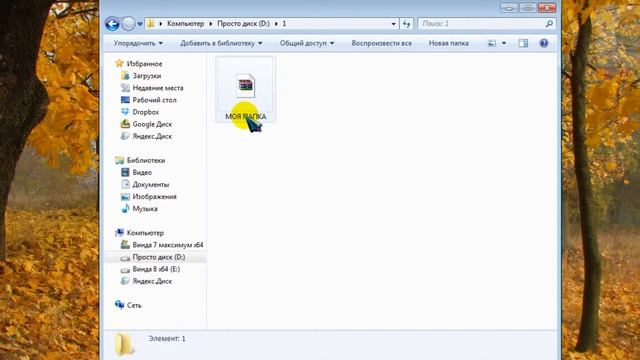Screen dimensions: 640x360
Task: Open the recent pages dropdown arrow
Action: pyautogui.click(x=140, y=24)
